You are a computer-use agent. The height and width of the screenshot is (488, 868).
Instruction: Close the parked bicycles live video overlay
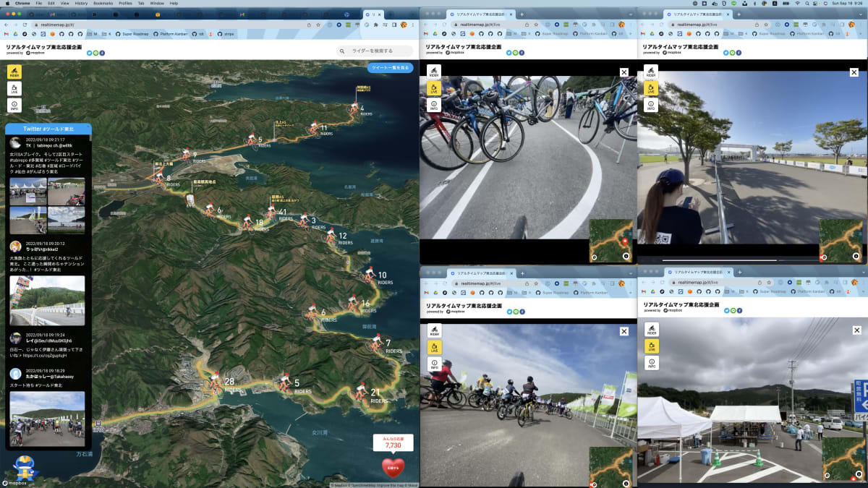pyautogui.click(x=624, y=72)
